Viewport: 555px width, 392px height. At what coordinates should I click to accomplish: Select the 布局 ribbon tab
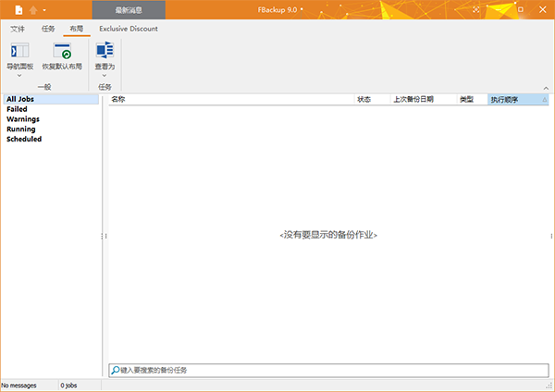77,29
